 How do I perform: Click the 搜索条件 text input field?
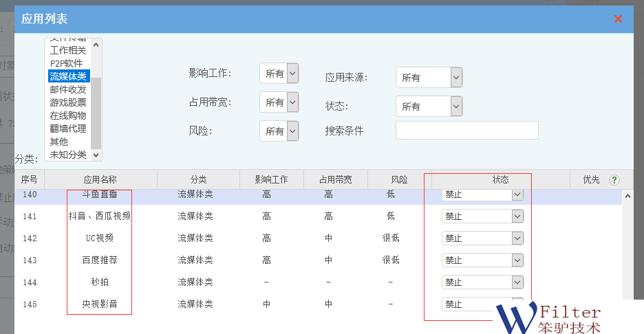(x=466, y=131)
